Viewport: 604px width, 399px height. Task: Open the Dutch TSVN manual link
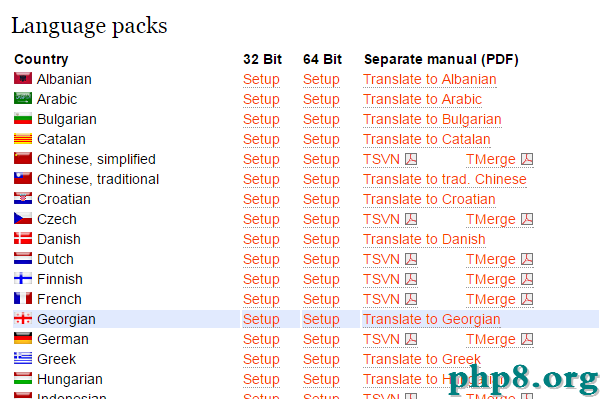coord(381,259)
